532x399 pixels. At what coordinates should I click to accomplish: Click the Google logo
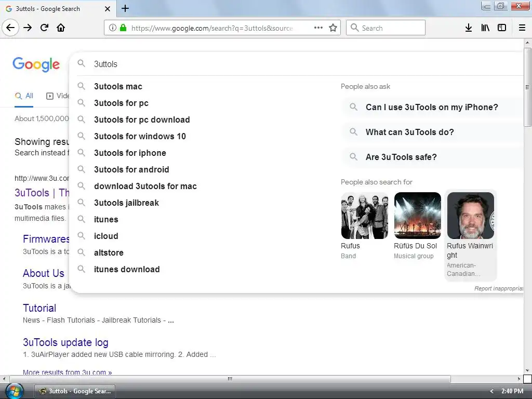coord(36,64)
